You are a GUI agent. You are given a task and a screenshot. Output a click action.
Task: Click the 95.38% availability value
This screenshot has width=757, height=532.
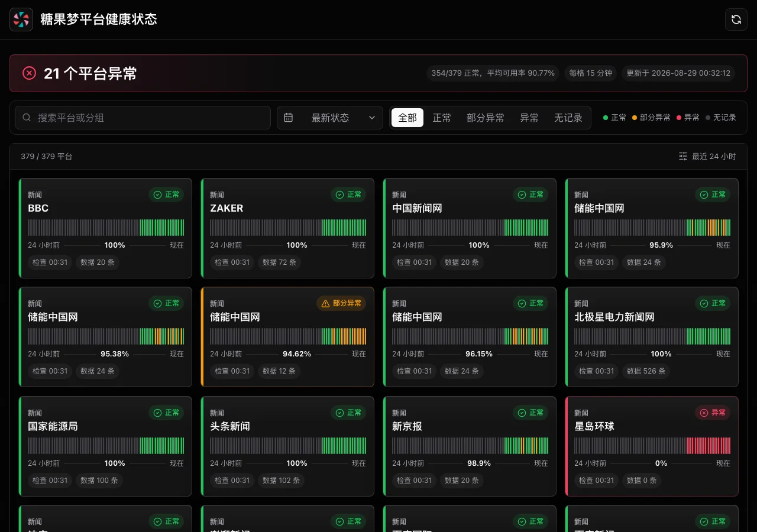[x=115, y=354]
